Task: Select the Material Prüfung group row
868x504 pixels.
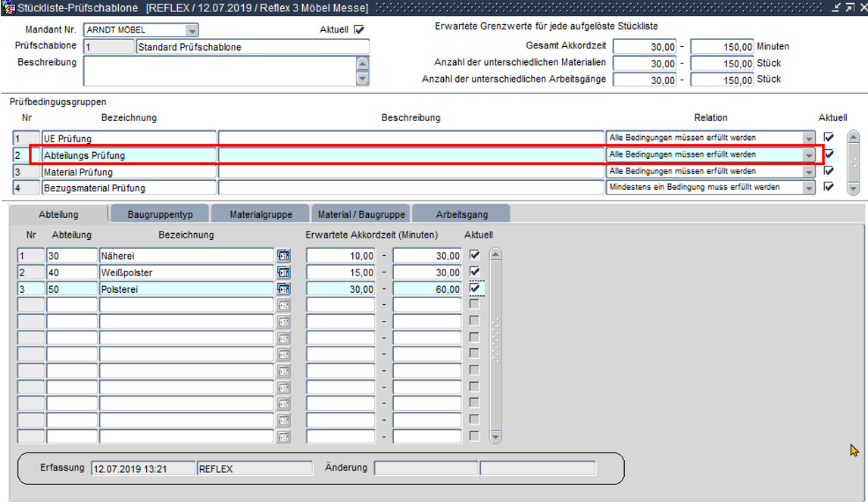Action: click(129, 172)
